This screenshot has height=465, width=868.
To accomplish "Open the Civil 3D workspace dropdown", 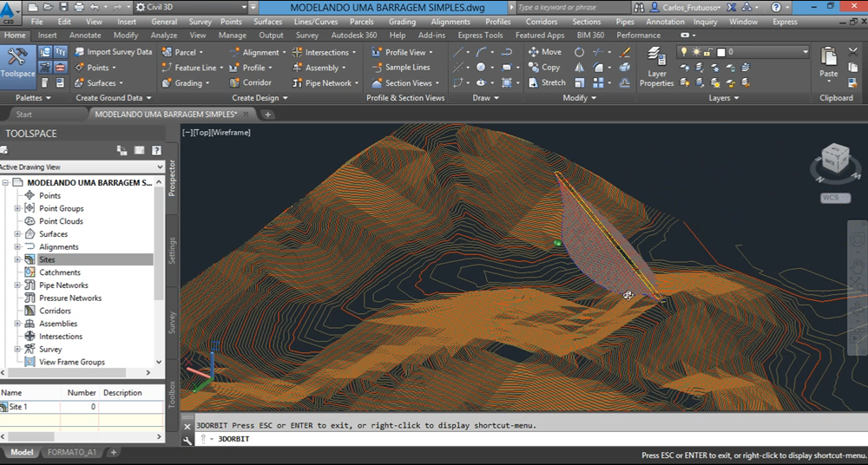I will (191, 7).
